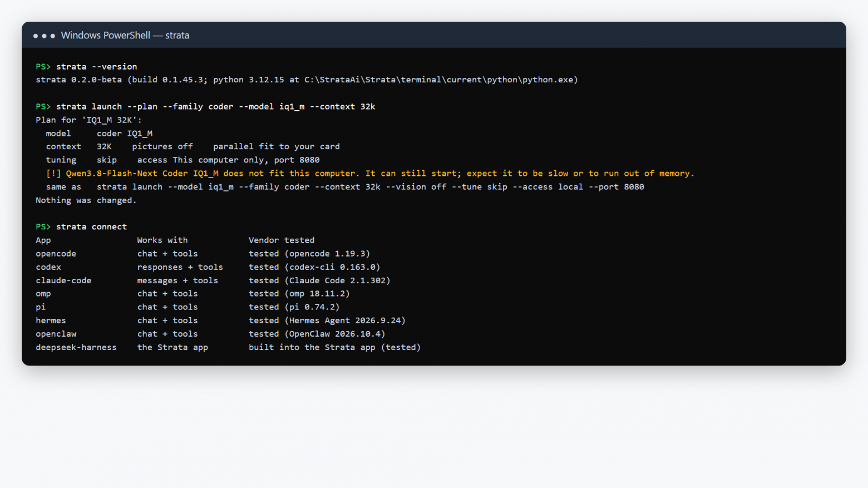
Task: Click the third window control dot
Action: click(52, 36)
